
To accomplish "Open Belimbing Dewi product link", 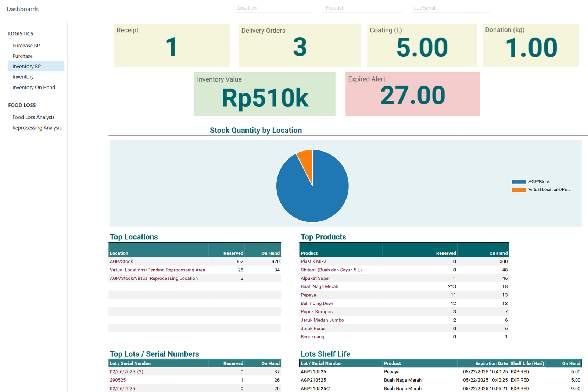I will pyautogui.click(x=317, y=303).
